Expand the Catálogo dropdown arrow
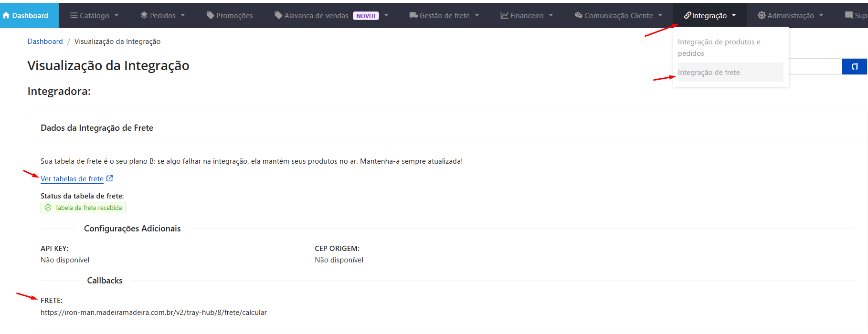The height and width of the screenshot is (334, 868). pyautogui.click(x=116, y=16)
